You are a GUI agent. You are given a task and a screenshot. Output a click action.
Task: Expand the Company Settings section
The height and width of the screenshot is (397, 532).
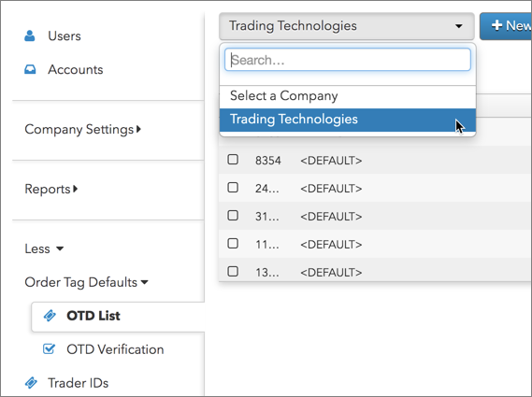(83, 130)
